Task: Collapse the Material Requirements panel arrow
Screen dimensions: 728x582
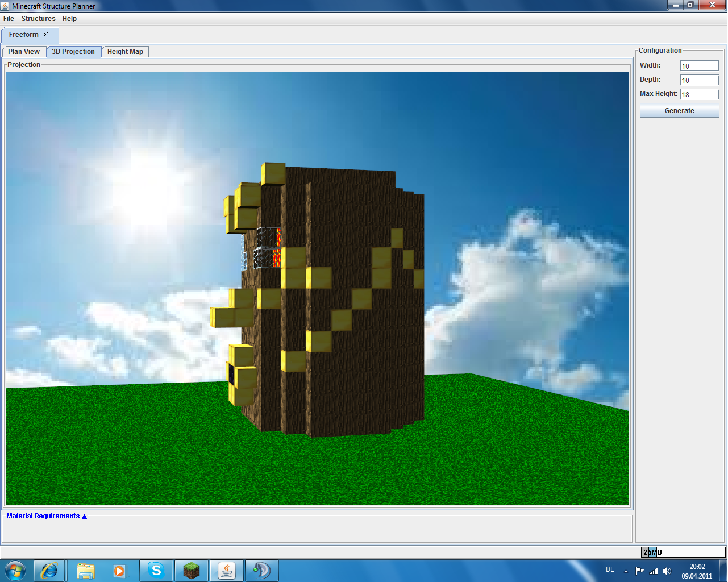Action: coord(84,516)
